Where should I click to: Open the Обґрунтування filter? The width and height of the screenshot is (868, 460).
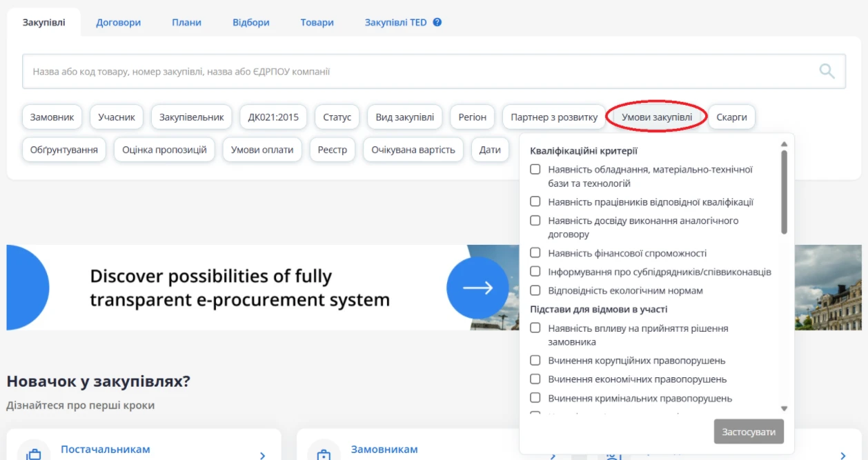[x=64, y=150]
